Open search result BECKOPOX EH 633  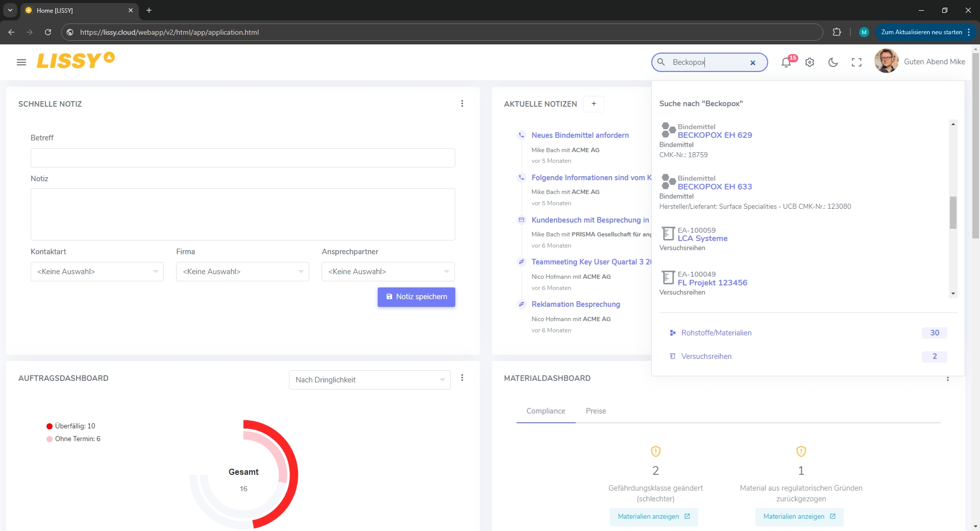tap(715, 187)
